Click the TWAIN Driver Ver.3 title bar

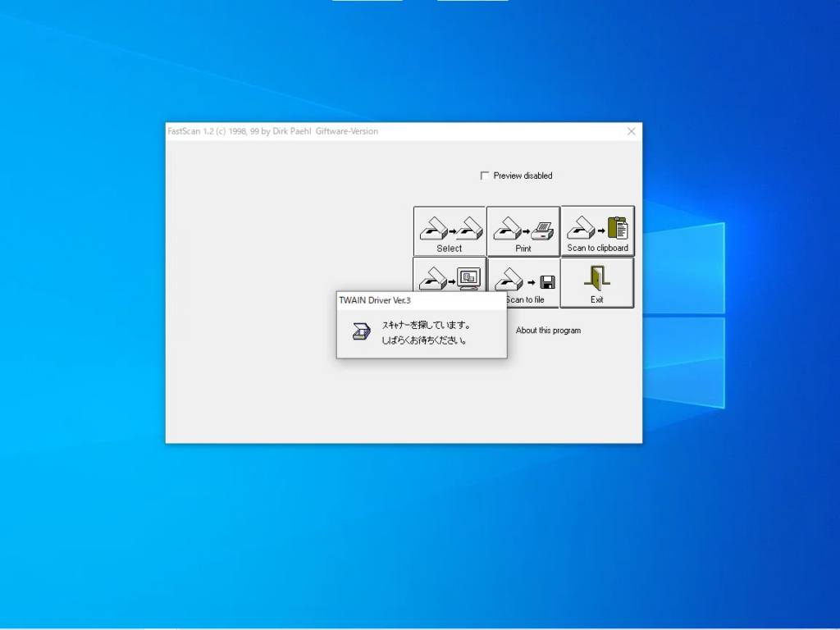click(422, 300)
